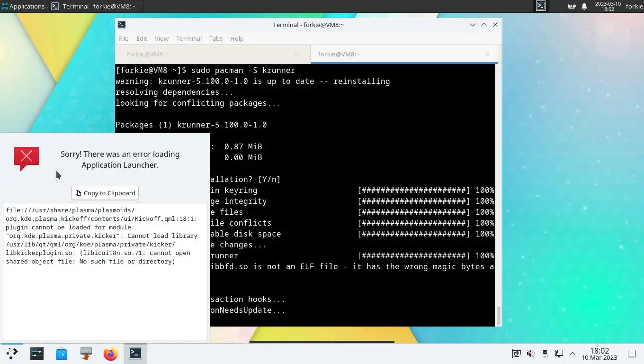This screenshot has height=364, width=644.
Task: Open the Plasma application launcher icon
Action: (x=12, y=353)
